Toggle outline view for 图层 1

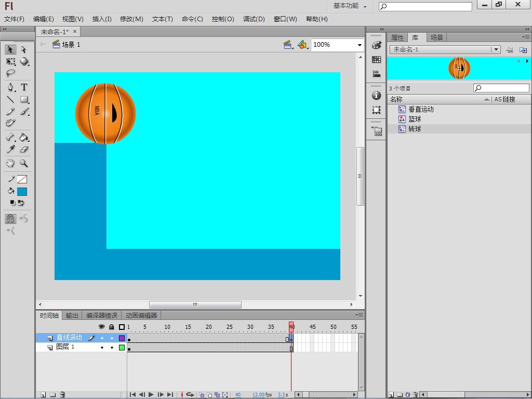coord(122,348)
